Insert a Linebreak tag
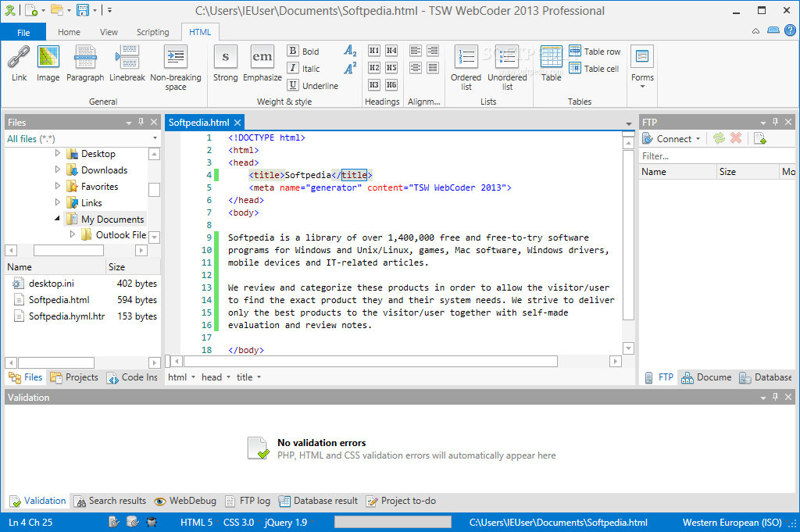This screenshot has height=532, width=800. tap(127, 63)
